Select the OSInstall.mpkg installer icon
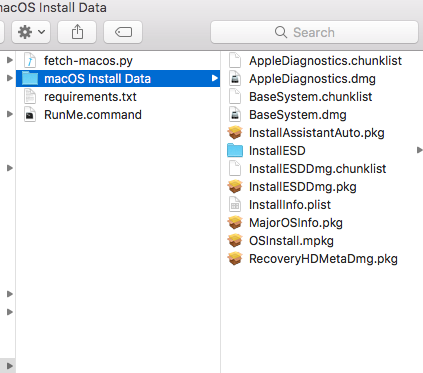 (235, 241)
